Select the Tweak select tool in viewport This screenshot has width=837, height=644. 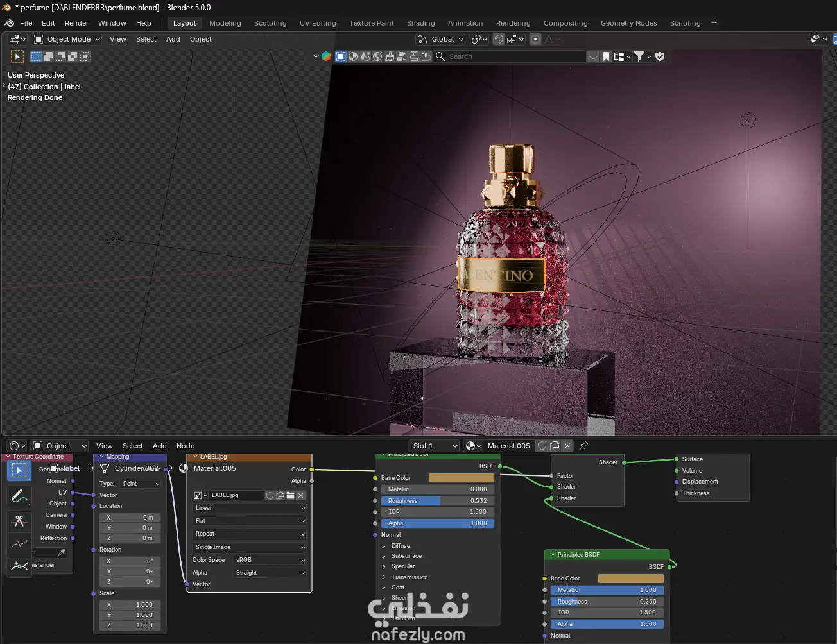coord(17,56)
